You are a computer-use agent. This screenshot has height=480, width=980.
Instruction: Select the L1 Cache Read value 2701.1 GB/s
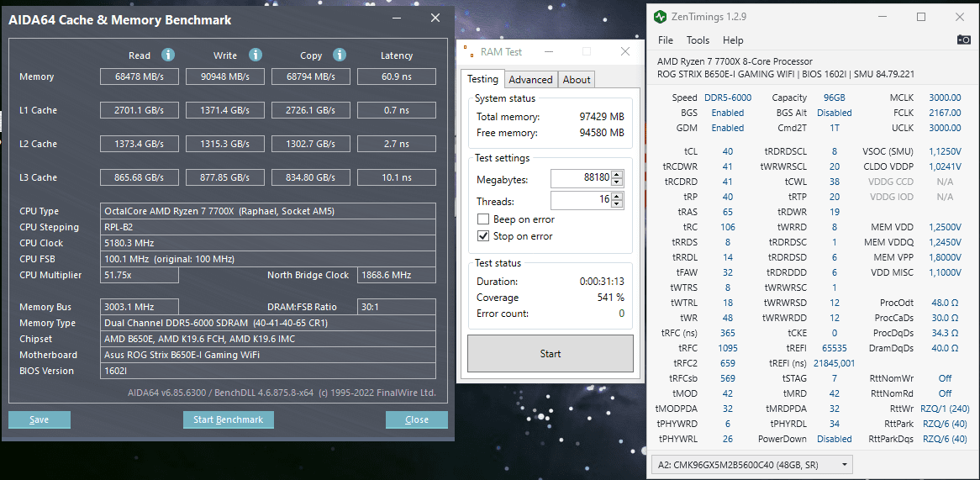click(140, 110)
